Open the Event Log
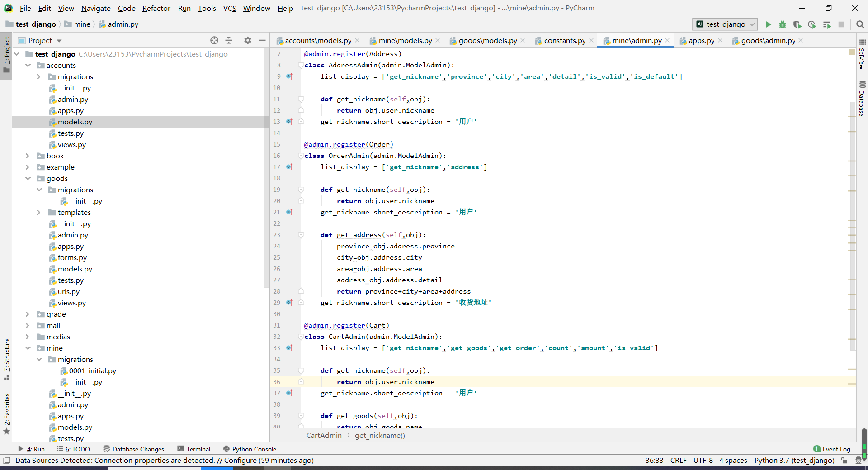Viewport: 868px width, 470px height. pos(832,449)
